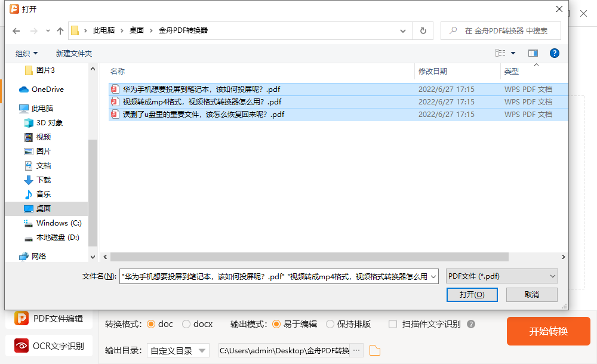Sort files by 类型 column

512,71
